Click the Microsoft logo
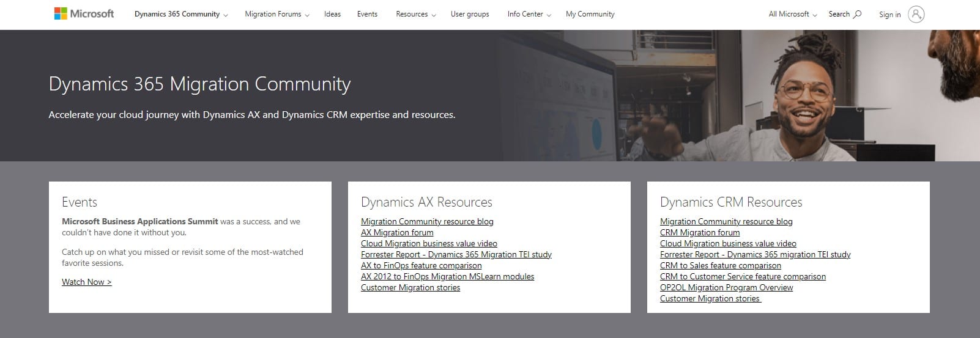The image size is (980, 338). coord(84,13)
